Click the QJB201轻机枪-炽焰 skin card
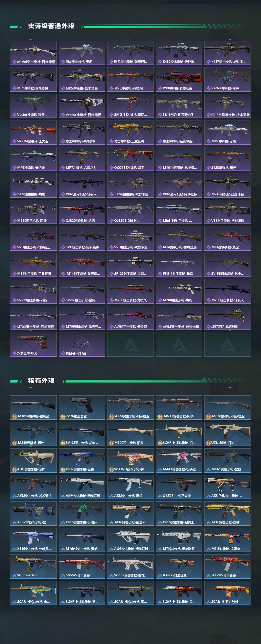Image resolution: width=261 pixels, height=644 pixels. click(x=82, y=212)
